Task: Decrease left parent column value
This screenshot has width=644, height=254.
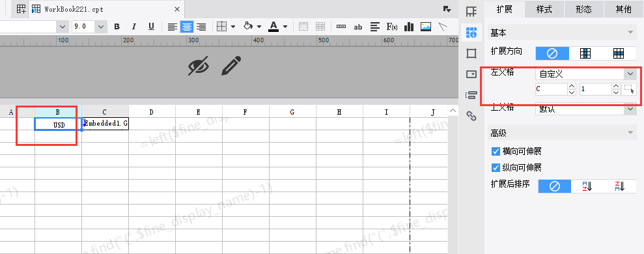Action: (572, 92)
